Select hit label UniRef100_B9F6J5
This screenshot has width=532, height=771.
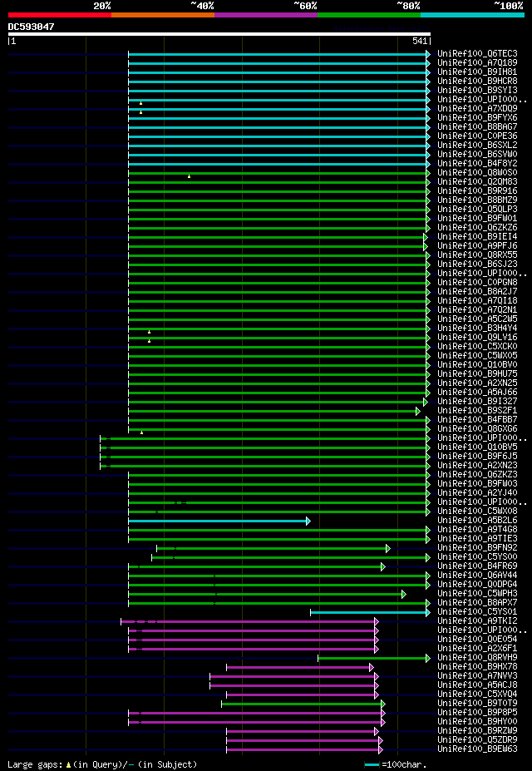[477, 457]
